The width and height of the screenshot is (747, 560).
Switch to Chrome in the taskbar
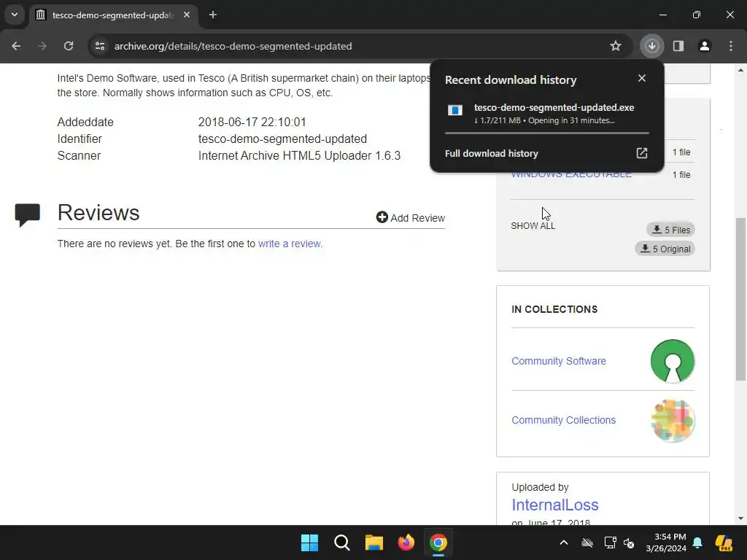(x=438, y=542)
